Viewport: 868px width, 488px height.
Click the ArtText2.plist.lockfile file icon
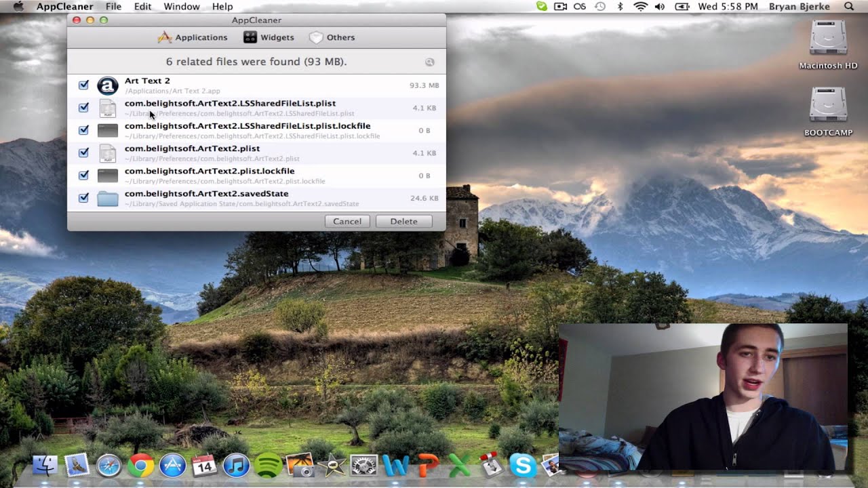[107, 176]
